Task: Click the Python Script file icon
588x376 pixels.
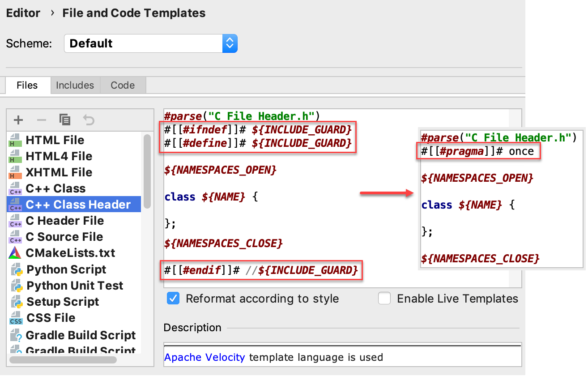Action: (x=15, y=269)
